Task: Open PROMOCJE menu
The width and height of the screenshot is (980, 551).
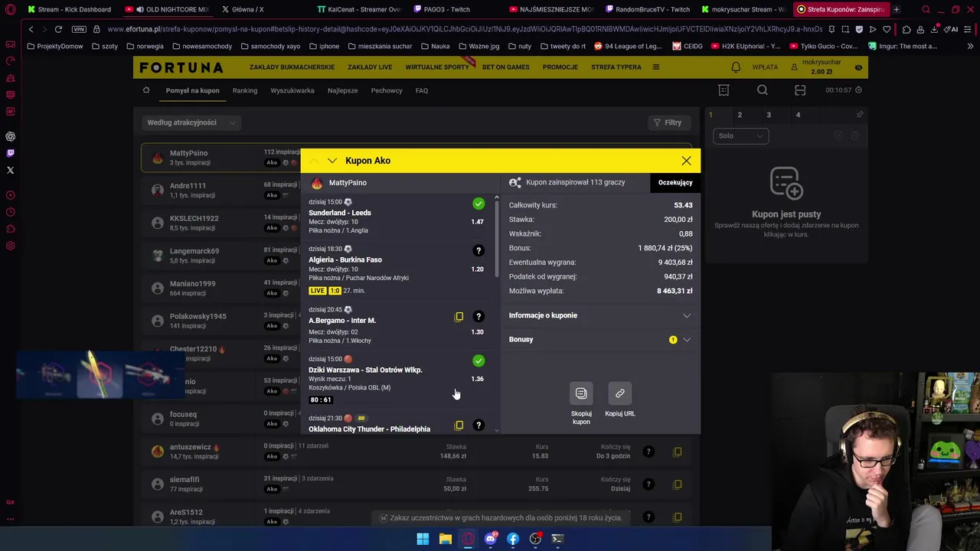Action: (560, 67)
